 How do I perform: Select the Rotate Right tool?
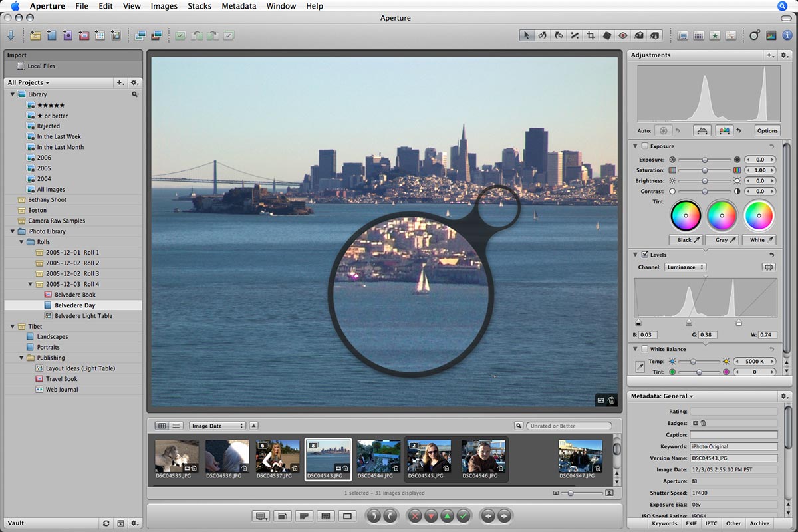pyautogui.click(x=559, y=35)
